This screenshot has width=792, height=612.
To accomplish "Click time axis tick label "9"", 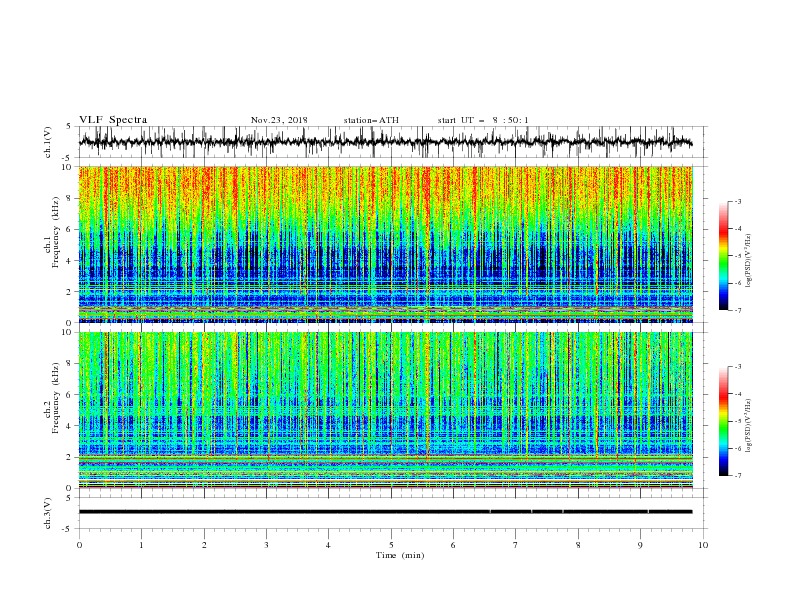I will coord(640,545).
